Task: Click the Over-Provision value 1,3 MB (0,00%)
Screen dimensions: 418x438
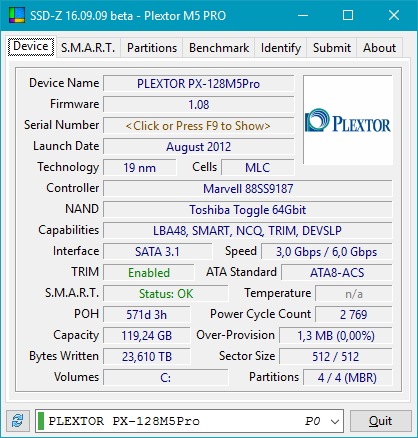Action: pos(336,336)
